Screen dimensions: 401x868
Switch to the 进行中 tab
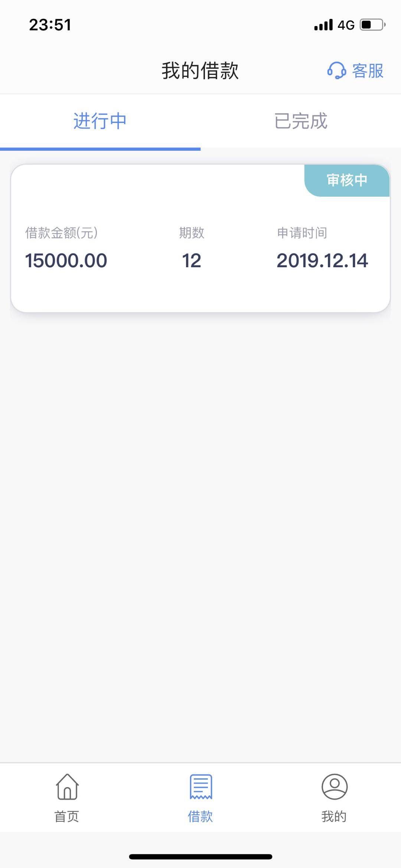[100, 121]
